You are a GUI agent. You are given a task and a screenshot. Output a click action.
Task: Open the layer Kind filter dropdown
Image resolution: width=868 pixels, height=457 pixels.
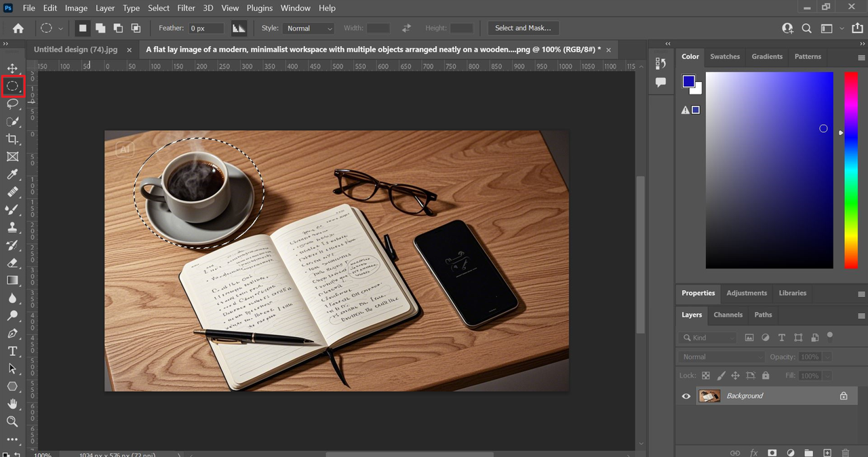point(709,337)
